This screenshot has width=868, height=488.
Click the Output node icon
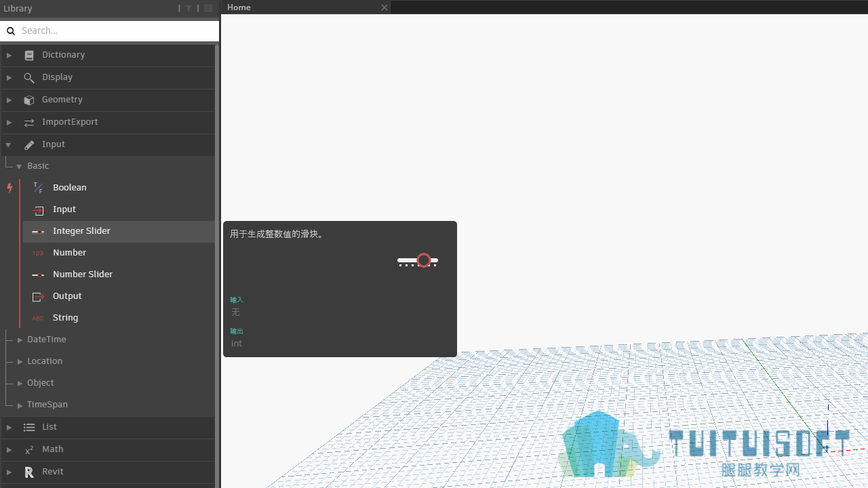click(38, 297)
